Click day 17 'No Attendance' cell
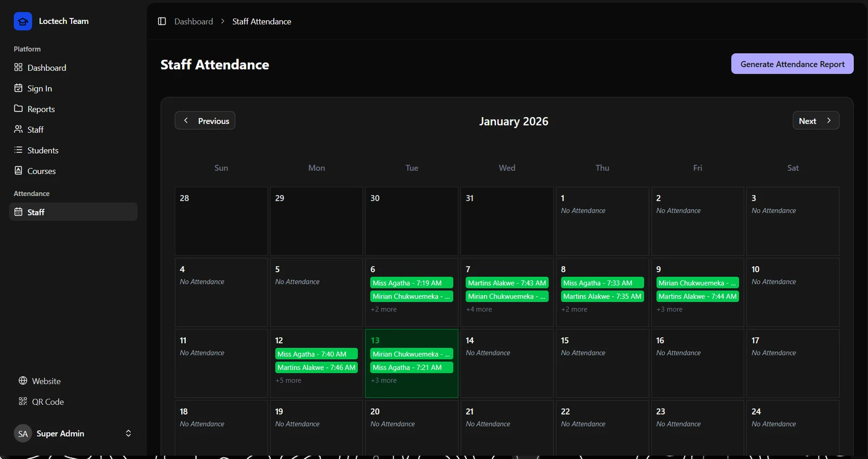 click(x=793, y=364)
